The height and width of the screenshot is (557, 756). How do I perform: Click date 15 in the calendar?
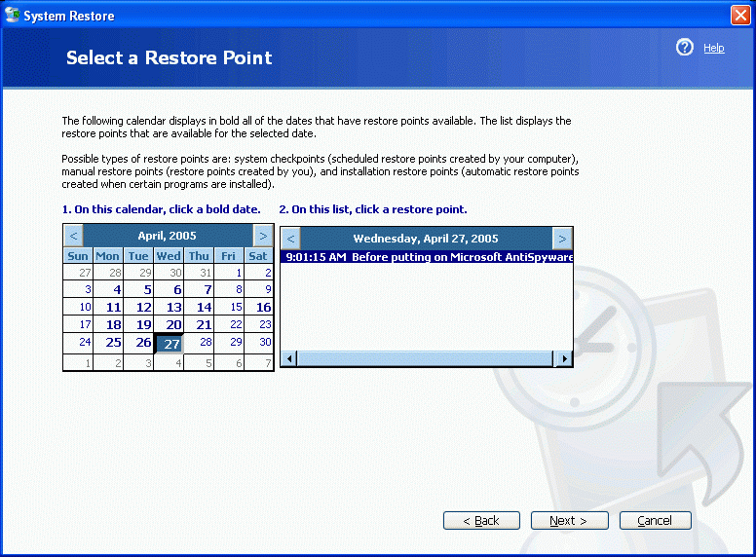pos(229,307)
